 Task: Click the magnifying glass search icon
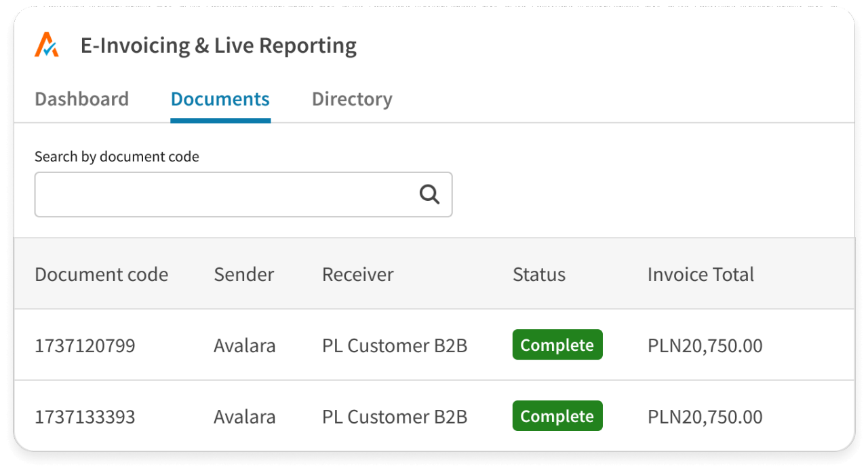coord(430,194)
